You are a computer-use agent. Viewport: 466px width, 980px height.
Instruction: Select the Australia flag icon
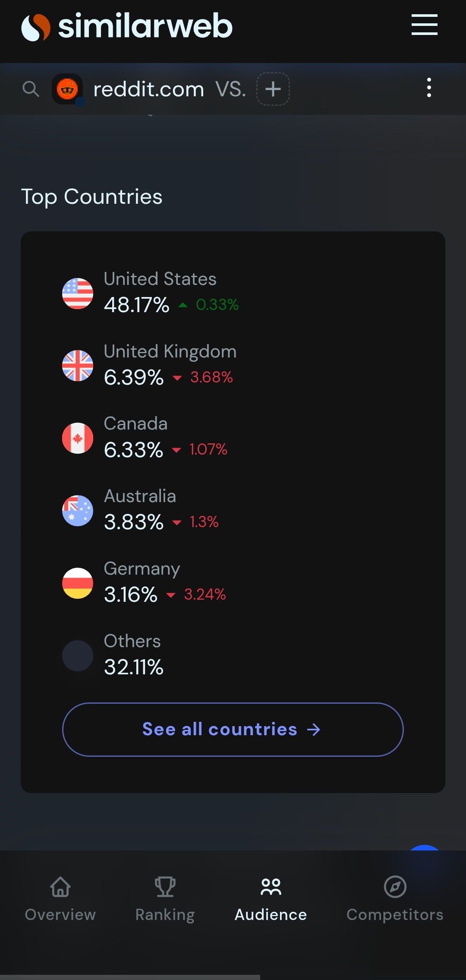tap(78, 511)
